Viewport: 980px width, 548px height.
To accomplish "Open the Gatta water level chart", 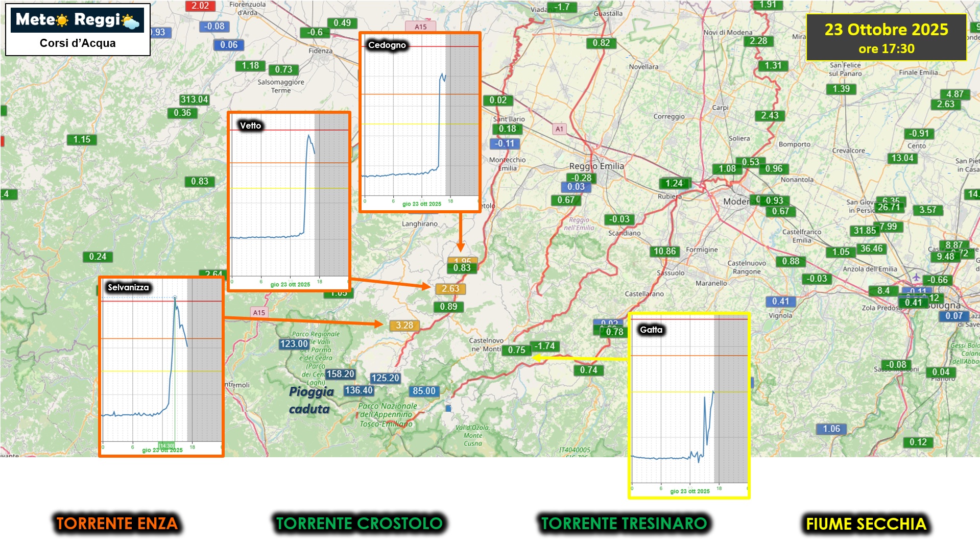I will pos(689,405).
